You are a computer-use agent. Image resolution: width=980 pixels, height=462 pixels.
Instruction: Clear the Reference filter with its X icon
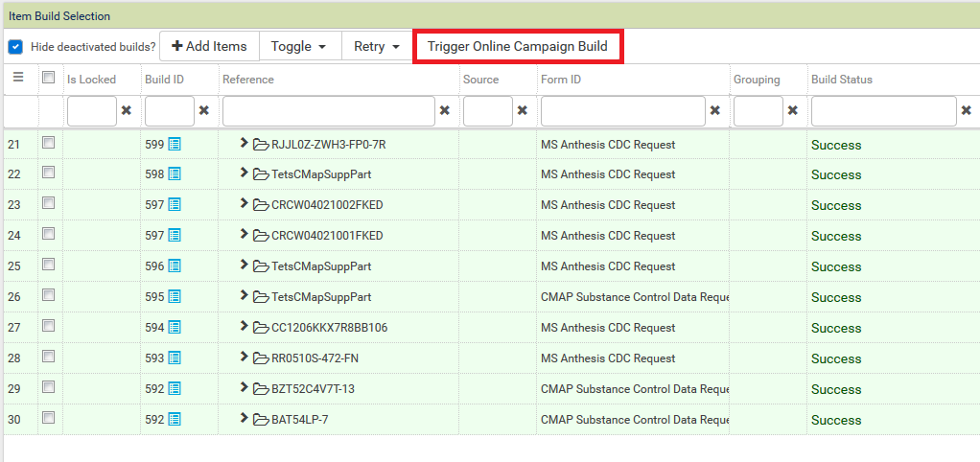pos(444,111)
